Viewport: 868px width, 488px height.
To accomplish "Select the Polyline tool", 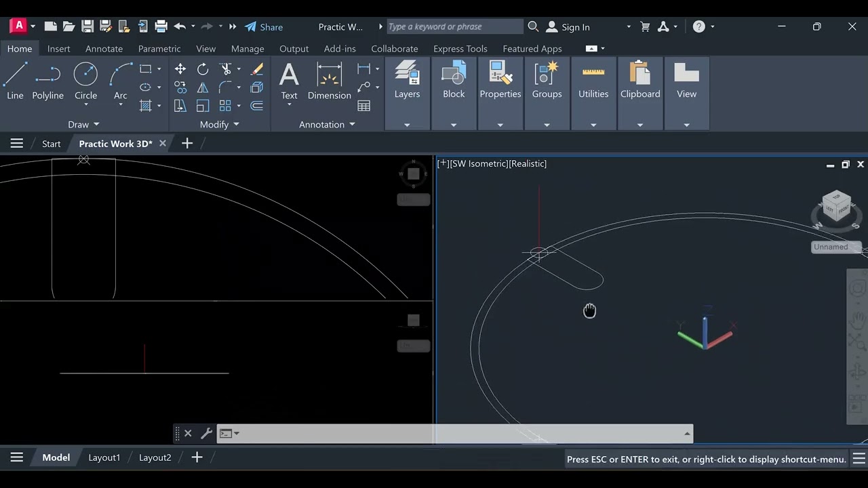I will (47, 81).
